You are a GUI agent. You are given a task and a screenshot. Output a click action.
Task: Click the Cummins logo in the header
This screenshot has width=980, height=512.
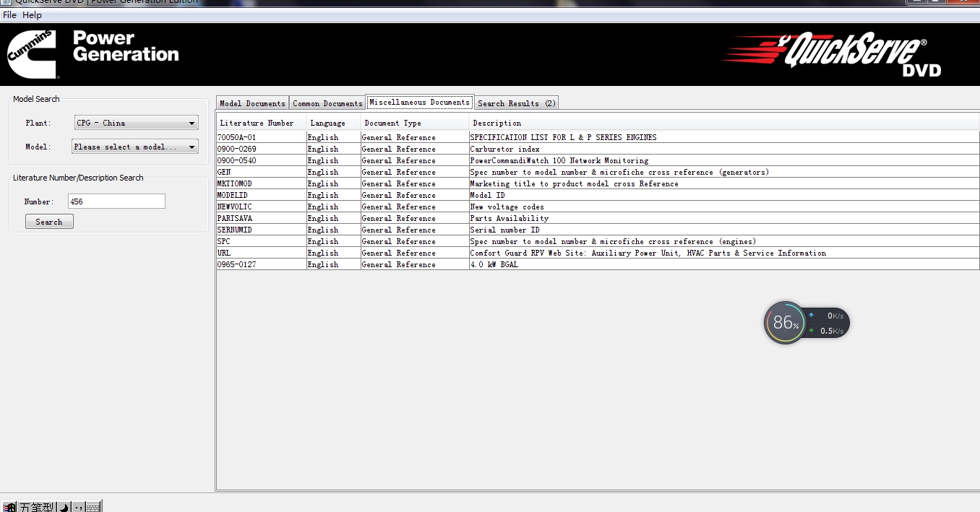(32, 55)
